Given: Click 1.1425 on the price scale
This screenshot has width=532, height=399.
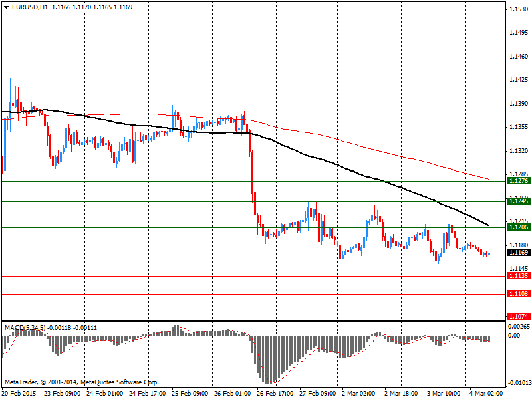Looking at the screenshot, I should tap(519, 80).
